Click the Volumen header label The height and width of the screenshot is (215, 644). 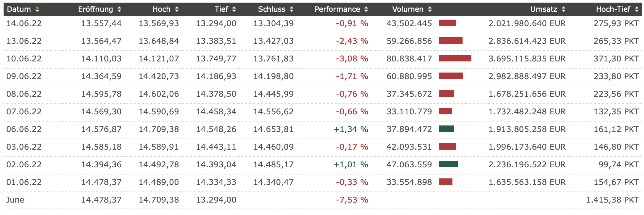408,9
